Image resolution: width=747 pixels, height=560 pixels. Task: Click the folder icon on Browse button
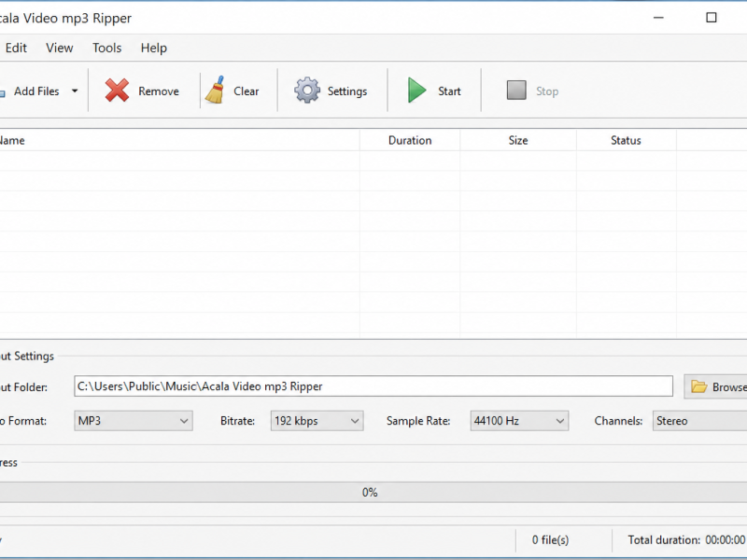click(698, 386)
